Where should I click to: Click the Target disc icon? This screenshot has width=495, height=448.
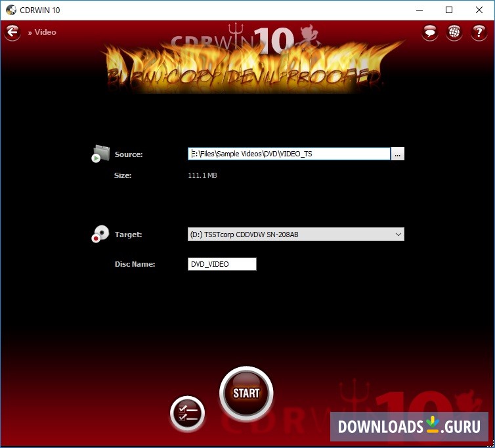(100, 234)
